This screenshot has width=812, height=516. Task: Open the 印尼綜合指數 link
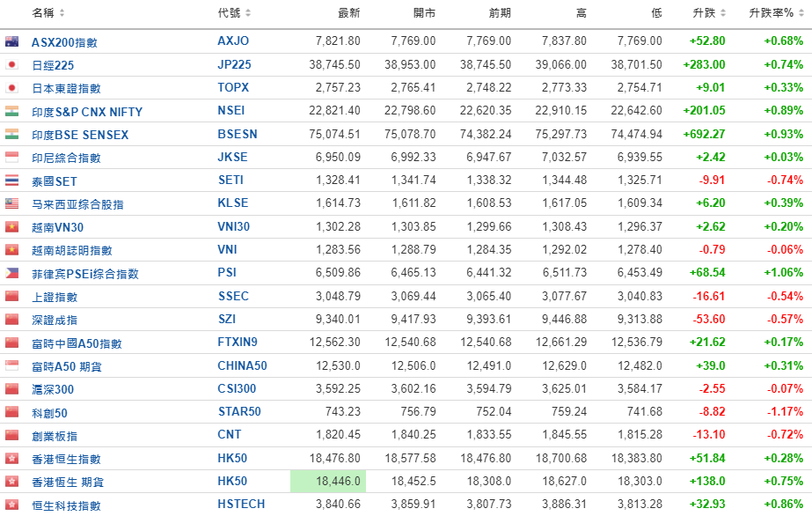coord(66,158)
